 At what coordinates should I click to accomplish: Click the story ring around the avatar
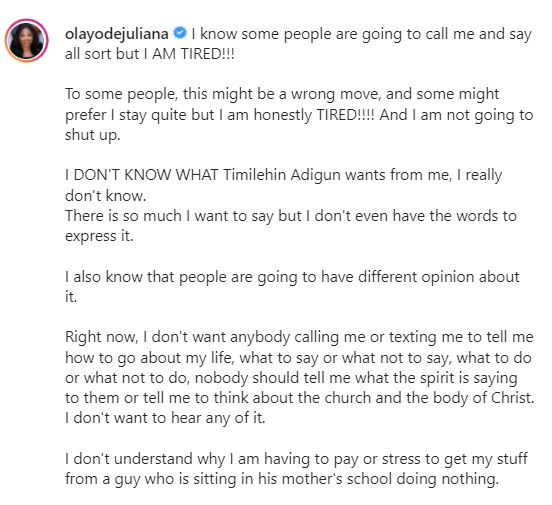pyautogui.click(x=26, y=40)
